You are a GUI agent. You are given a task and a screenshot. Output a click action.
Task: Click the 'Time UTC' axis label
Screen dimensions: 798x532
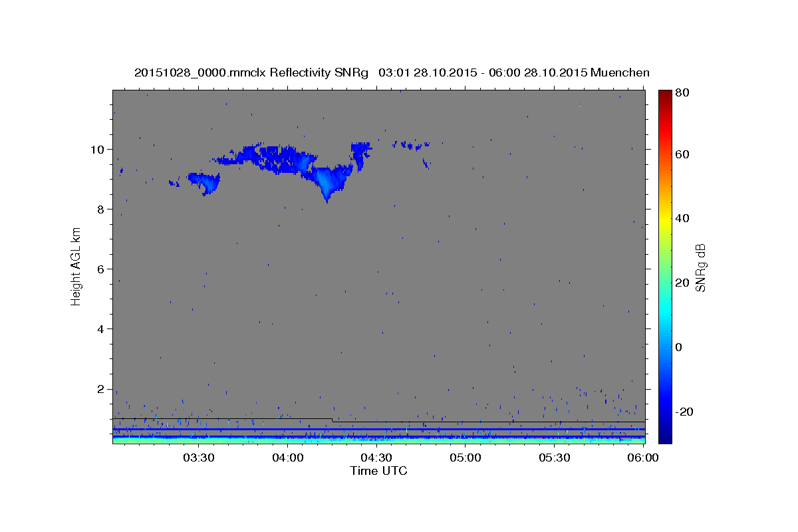378,471
